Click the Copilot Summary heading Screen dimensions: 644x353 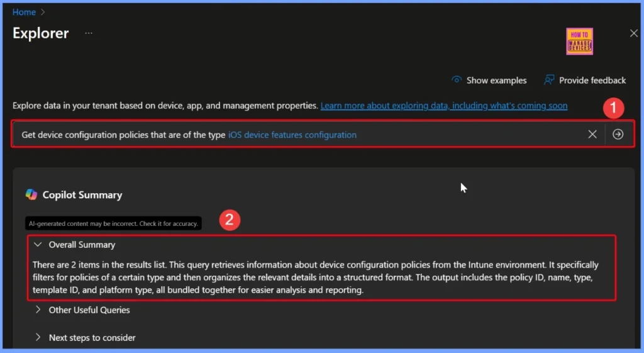[x=82, y=195]
